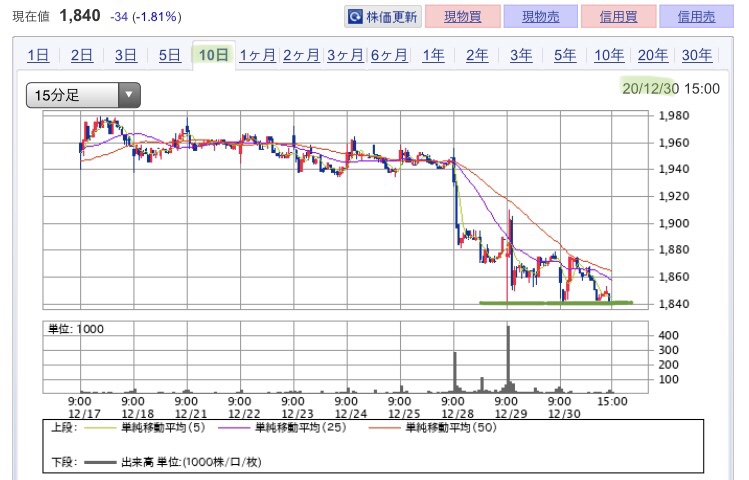Switch chart to 20年 period
Image resolution: width=749 pixels, height=480 pixels.
(x=653, y=55)
